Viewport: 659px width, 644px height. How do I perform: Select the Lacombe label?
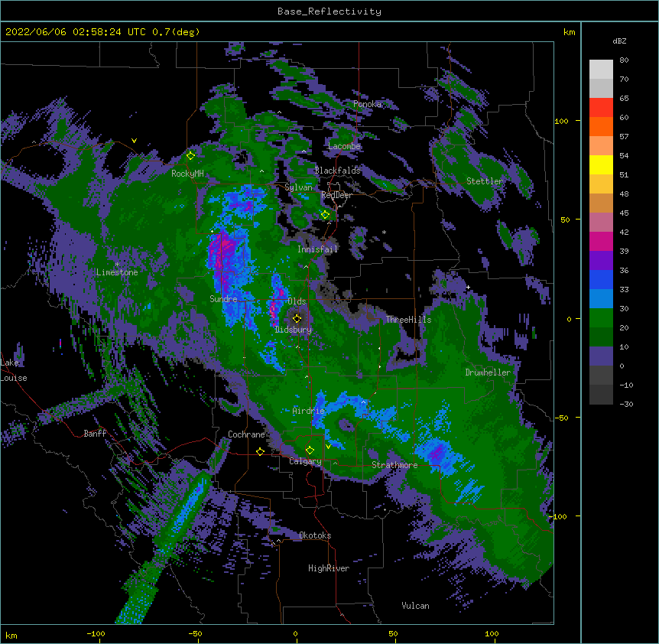[344, 146]
